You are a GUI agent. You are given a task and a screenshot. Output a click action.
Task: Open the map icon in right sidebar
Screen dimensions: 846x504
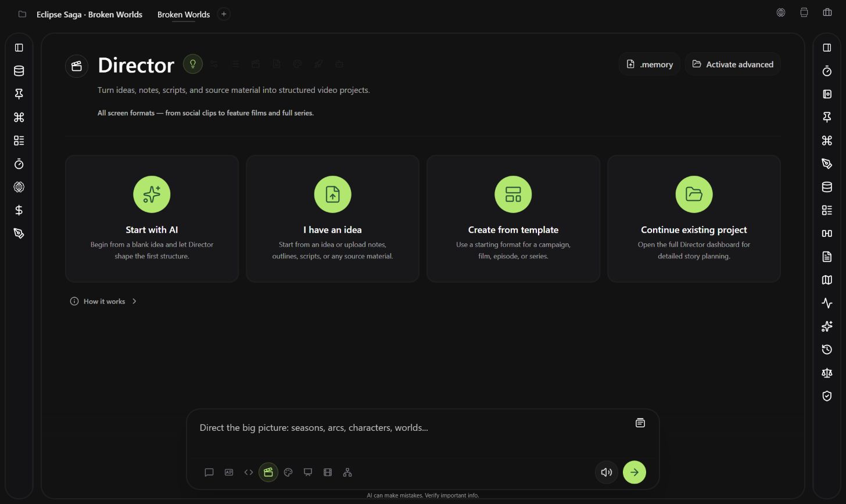827,280
